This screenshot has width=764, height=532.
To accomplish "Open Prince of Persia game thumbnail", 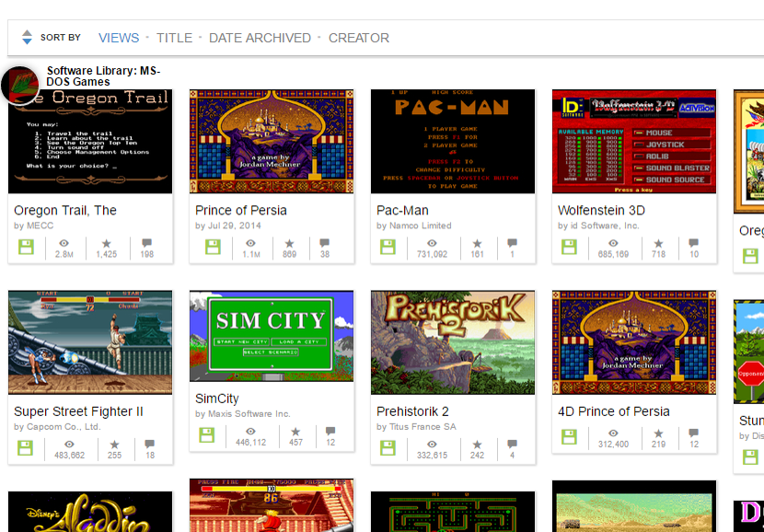I will pyautogui.click(x=272, y=141).
